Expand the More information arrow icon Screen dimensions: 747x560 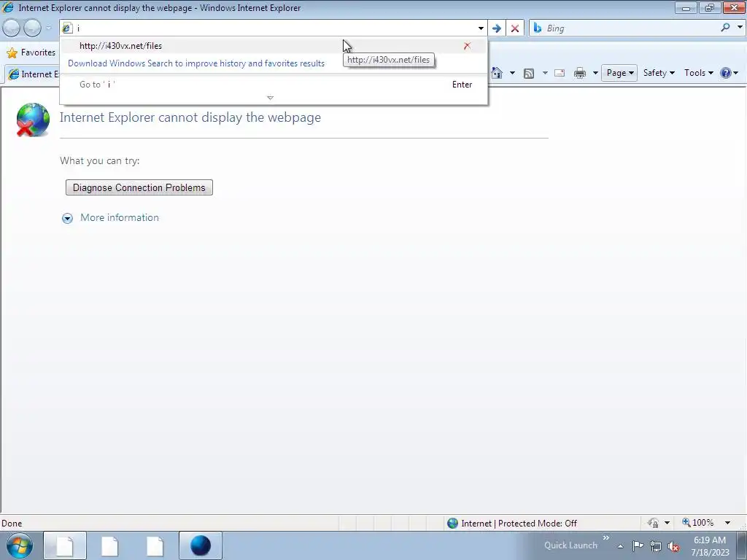(67, 218)
